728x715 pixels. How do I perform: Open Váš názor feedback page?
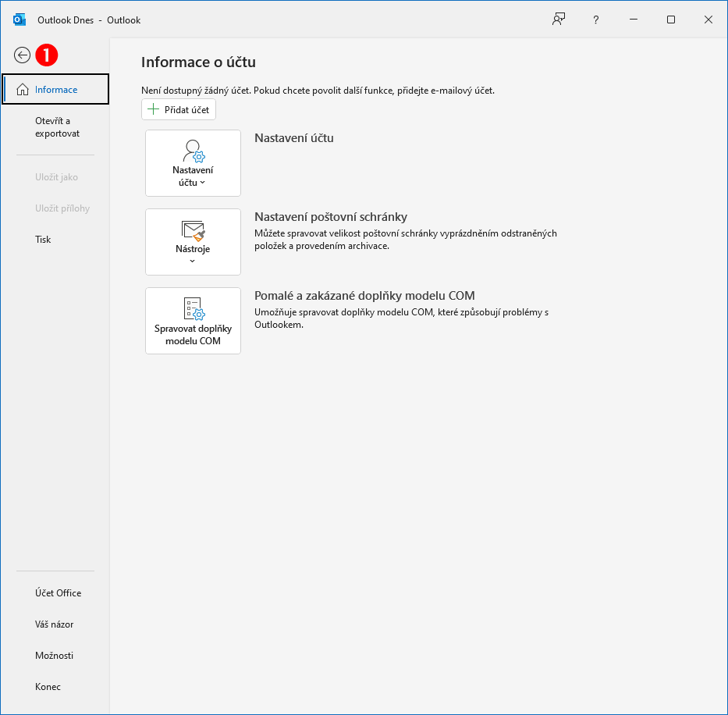pyautogui.click(x=54, y=624)
